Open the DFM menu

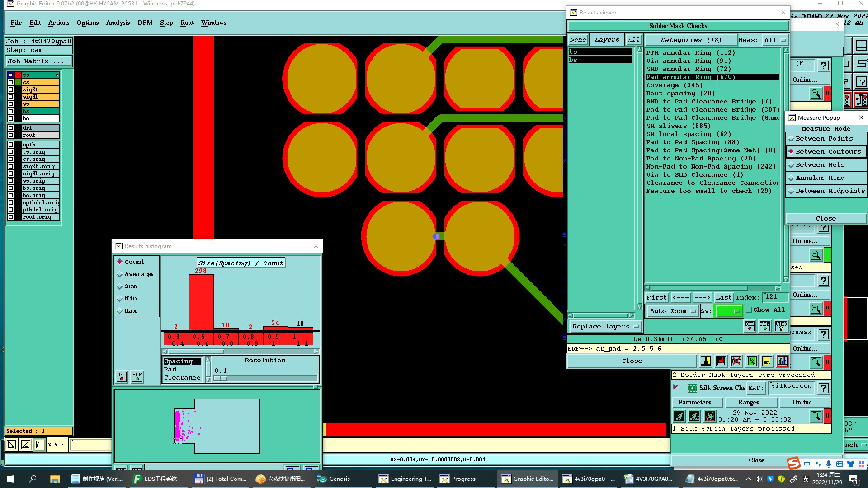point(145,23)
